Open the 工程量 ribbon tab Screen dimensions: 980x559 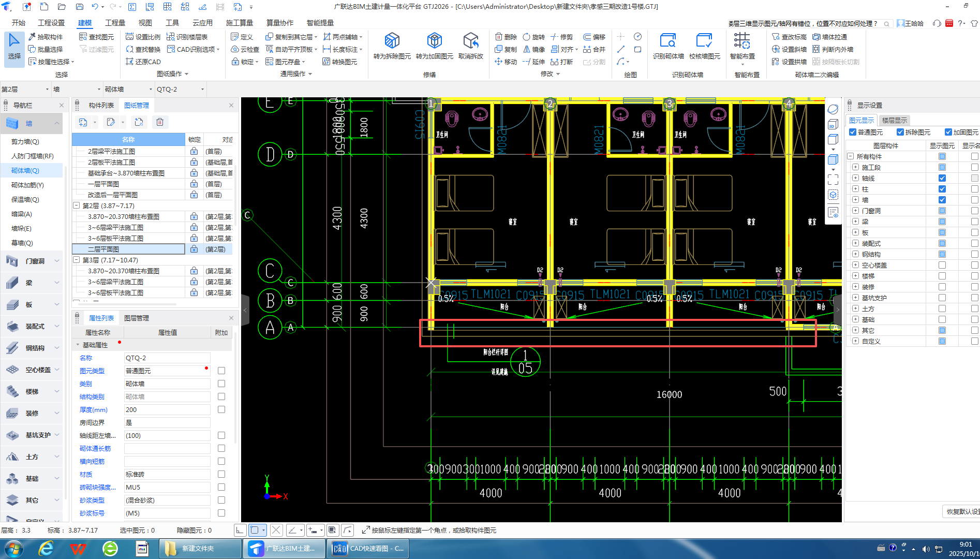pyautogui.click(x=115, y=23)
